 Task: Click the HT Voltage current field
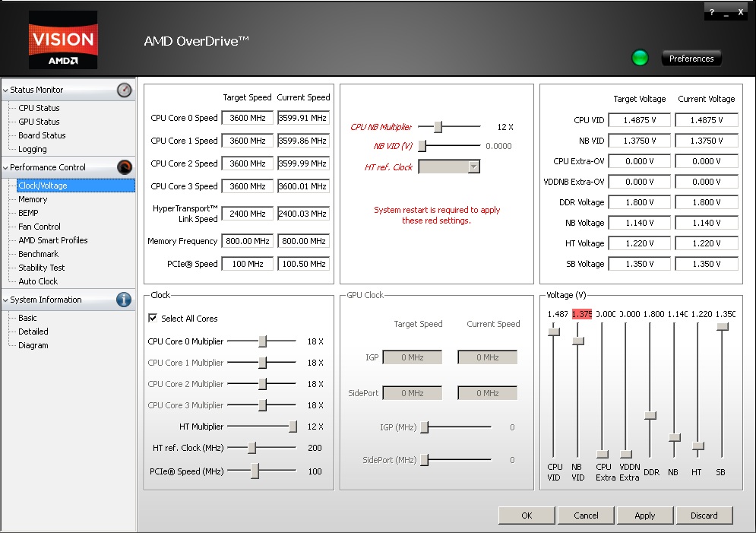click(707, 243)
